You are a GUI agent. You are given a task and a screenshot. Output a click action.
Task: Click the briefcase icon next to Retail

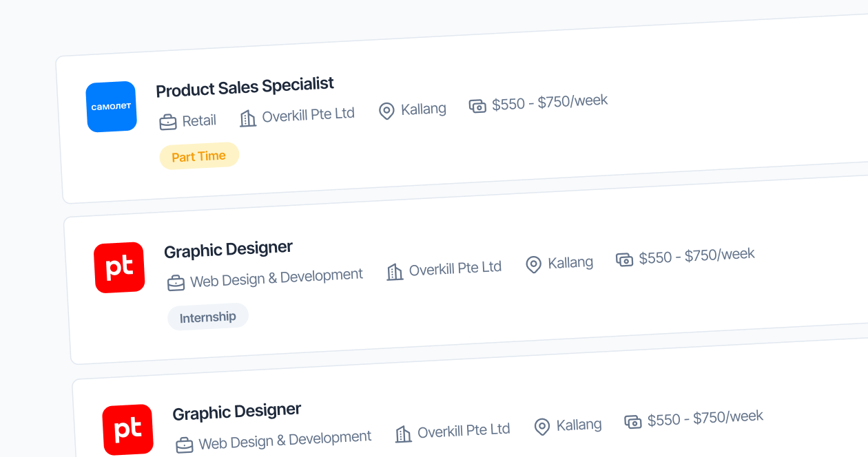(x=168, y=123)
